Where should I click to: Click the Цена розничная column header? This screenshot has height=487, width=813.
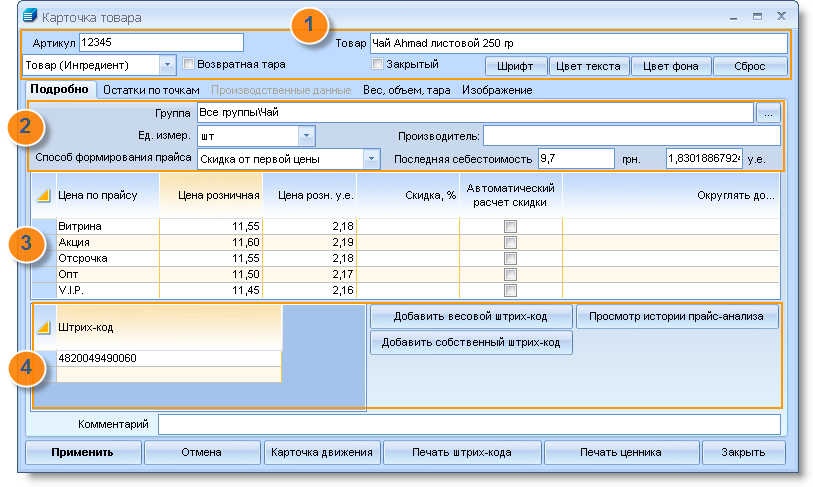click(x=211, y=196)
